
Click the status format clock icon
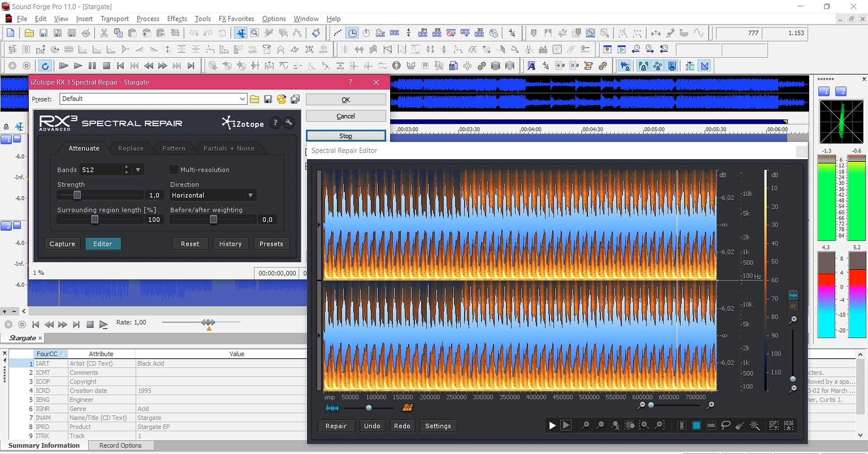click(352, 33)
